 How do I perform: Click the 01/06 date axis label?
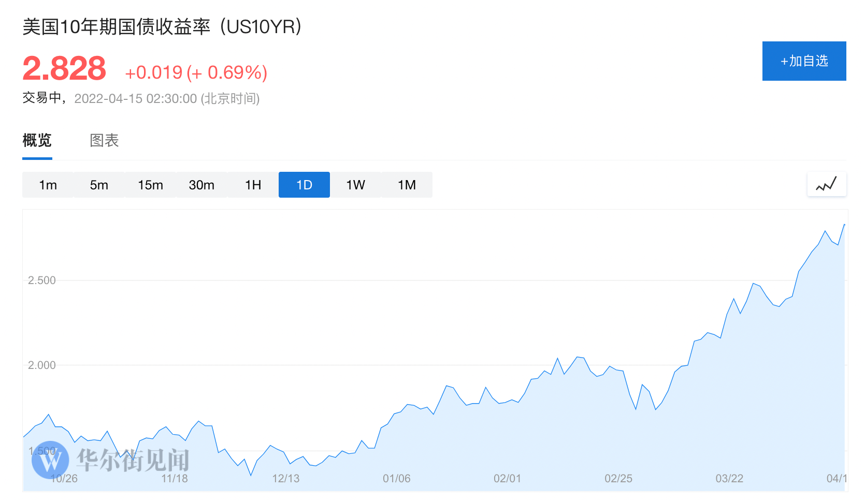396,479
